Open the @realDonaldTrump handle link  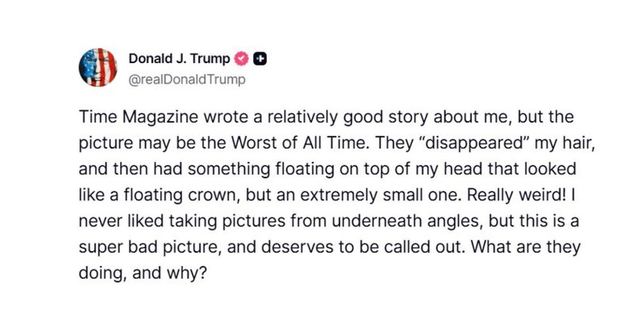(x=187, y=79)
